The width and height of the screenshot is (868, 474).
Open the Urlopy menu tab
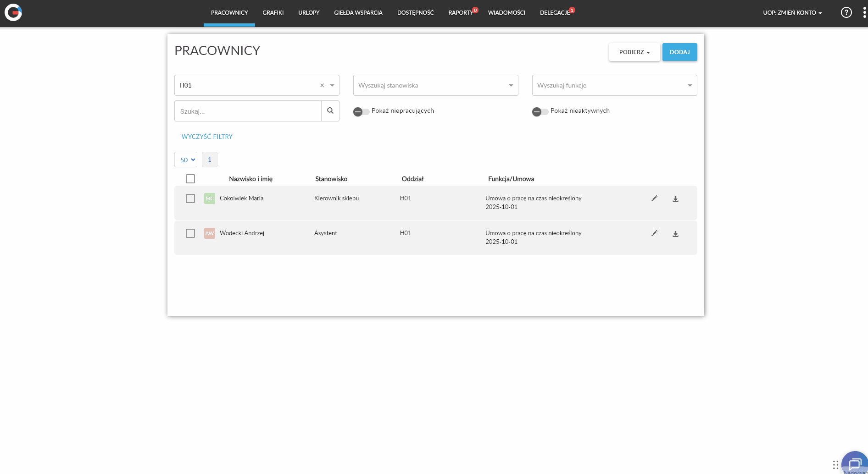pos(309,13)
